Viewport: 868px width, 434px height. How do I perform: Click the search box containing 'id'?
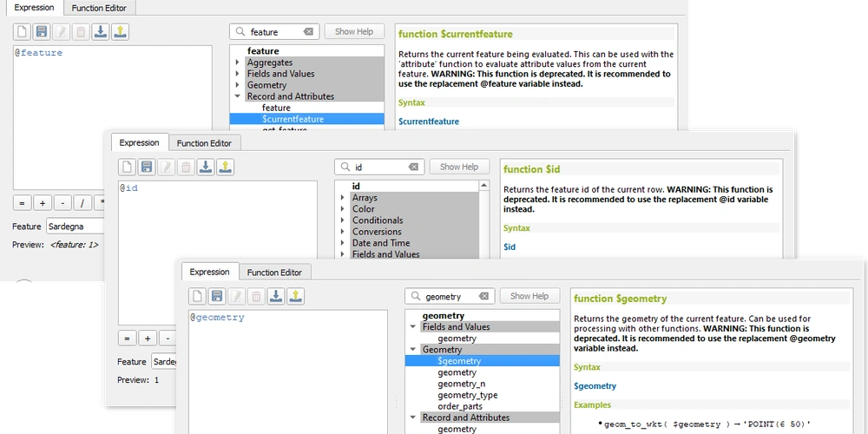[380, 168]
